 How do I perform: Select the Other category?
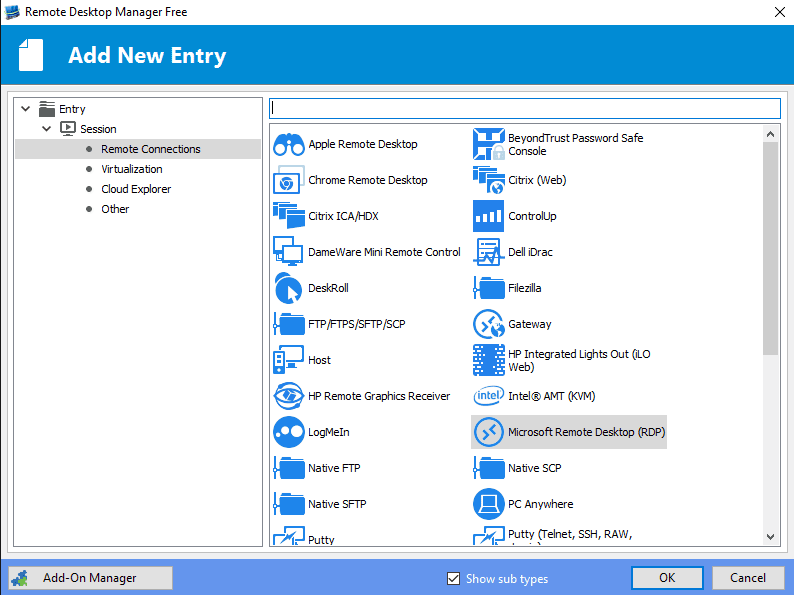point(115,209)
